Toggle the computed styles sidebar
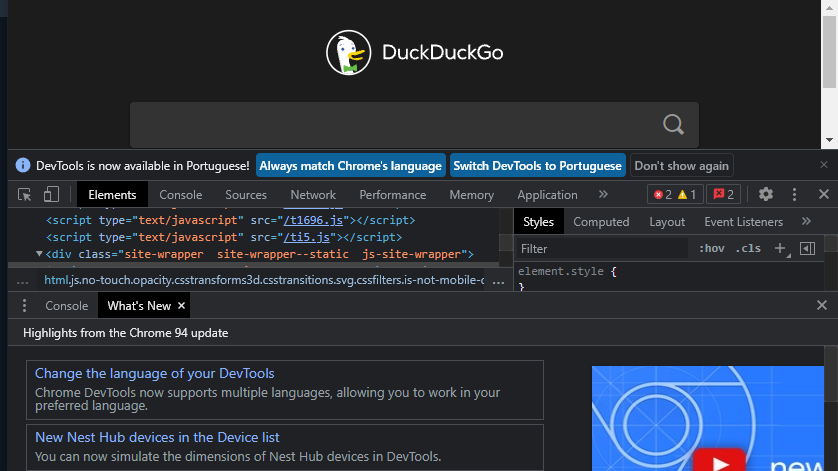838x471 pixels. [808, 248]
